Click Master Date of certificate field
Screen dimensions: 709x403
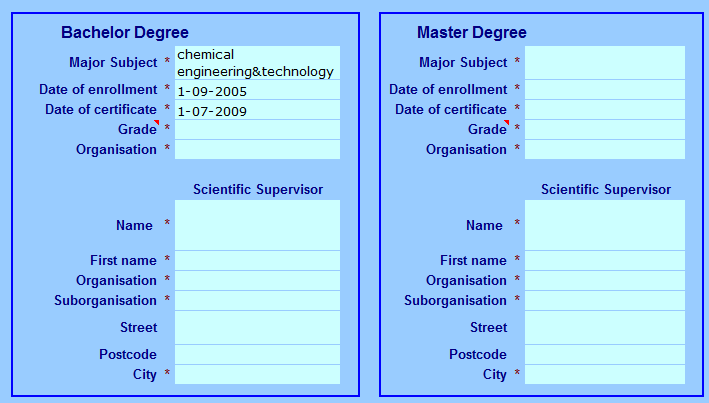(605, 110)
